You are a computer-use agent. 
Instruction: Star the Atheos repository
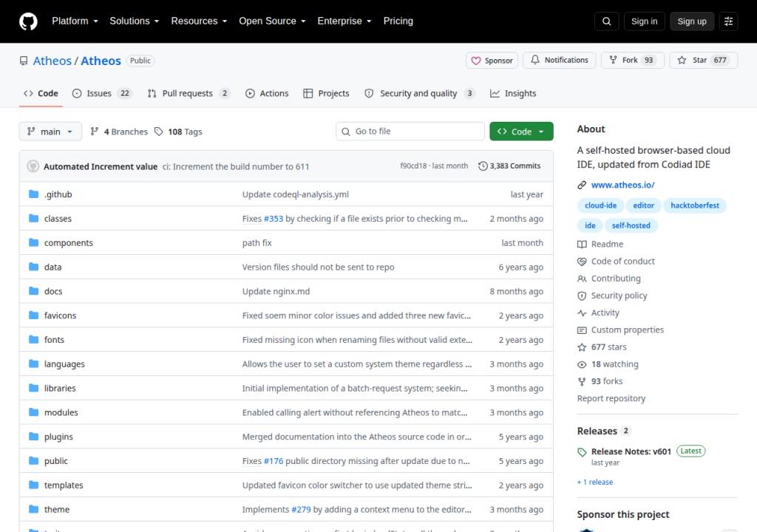tap(704, 60)
